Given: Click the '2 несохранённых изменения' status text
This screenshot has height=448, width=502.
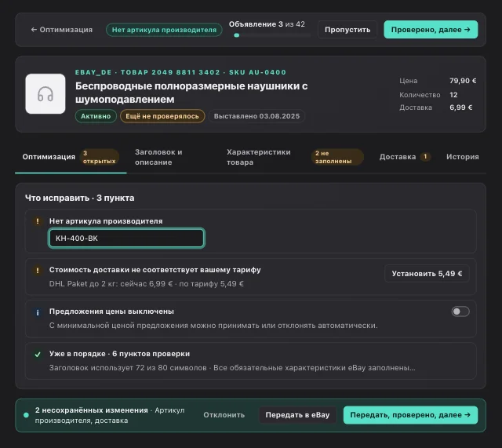Looking at the screenshot, I should click(x=91, y=410).
